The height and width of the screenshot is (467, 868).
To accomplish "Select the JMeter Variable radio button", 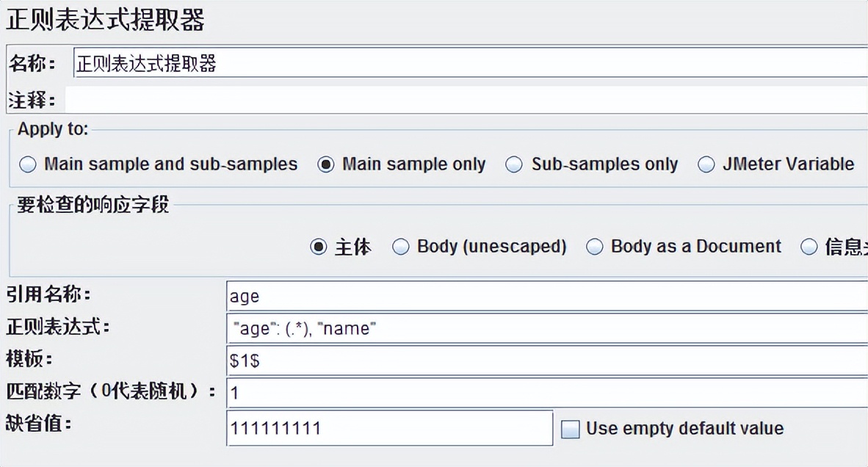I will point(706,164).
